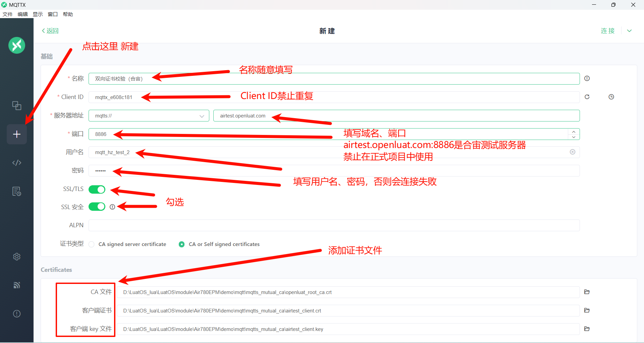This screenshot has height=343, width=644.
Task: Click into the empty ALPN field
Action: pyautogui.click(x=334, y=225)
